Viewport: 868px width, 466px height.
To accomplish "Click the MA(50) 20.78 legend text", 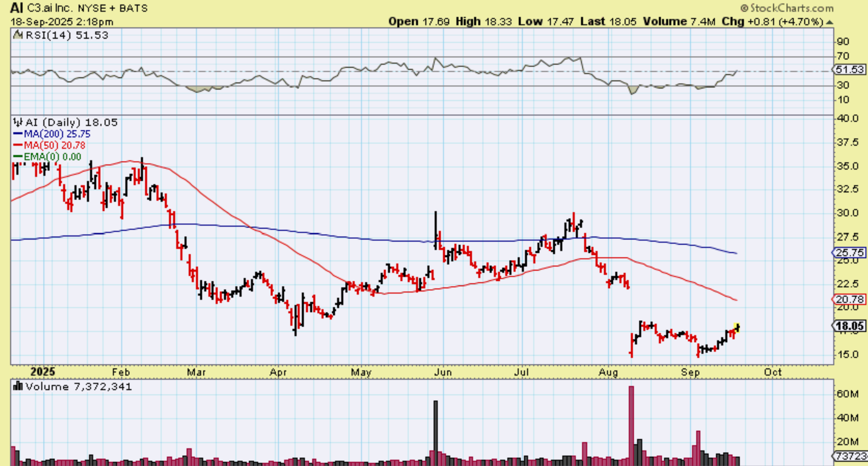I will click(54, 145).
